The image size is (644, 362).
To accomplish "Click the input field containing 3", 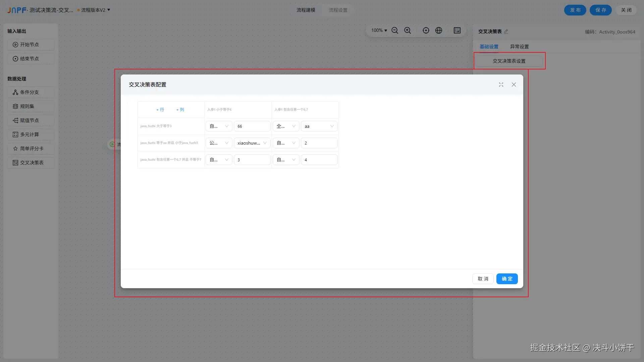I will point(252,160).
